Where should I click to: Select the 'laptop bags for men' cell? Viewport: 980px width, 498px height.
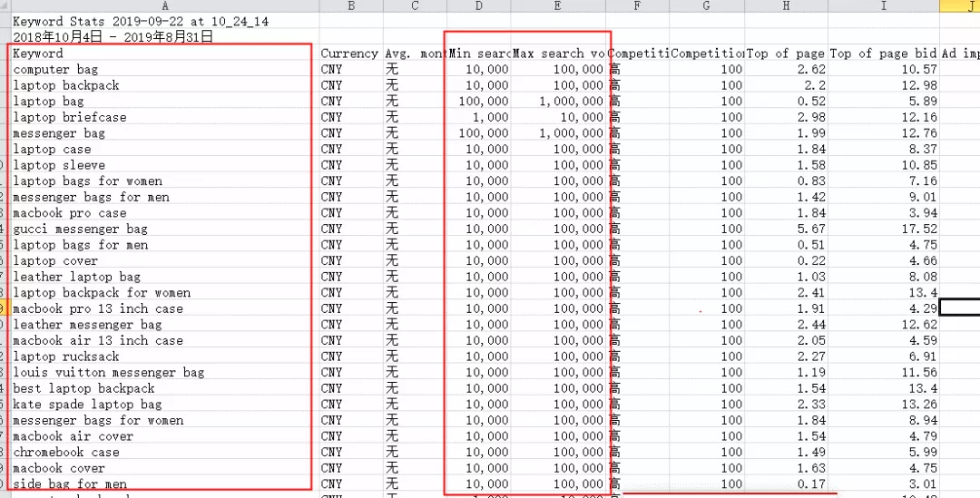165,244
